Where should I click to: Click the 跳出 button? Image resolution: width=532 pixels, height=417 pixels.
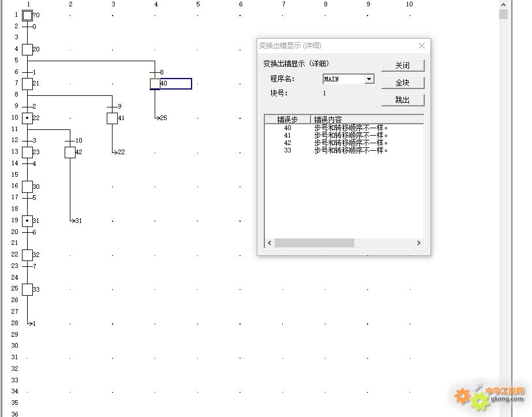click(403, 100)
